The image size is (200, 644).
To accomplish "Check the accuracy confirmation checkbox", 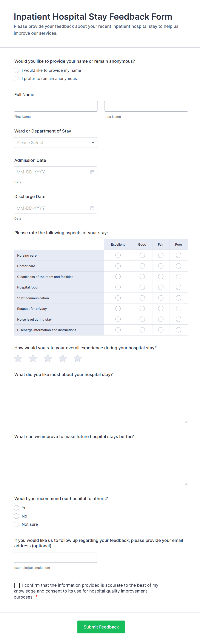I will point(17,585).
